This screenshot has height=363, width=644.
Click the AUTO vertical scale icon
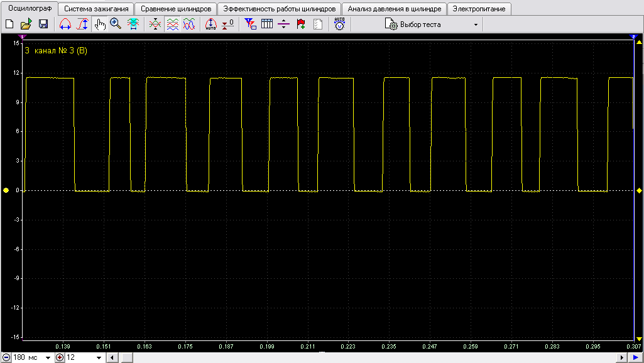tap(210, 24)
